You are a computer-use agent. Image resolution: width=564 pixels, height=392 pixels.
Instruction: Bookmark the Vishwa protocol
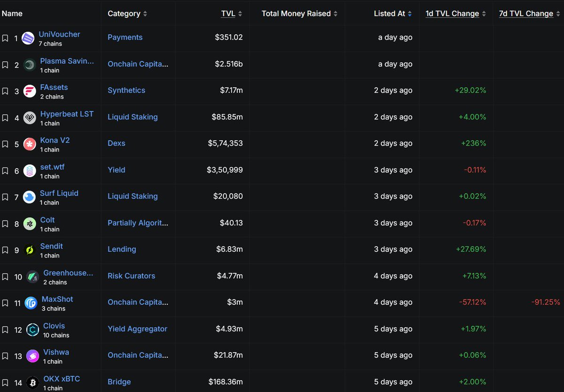(5, 356)
